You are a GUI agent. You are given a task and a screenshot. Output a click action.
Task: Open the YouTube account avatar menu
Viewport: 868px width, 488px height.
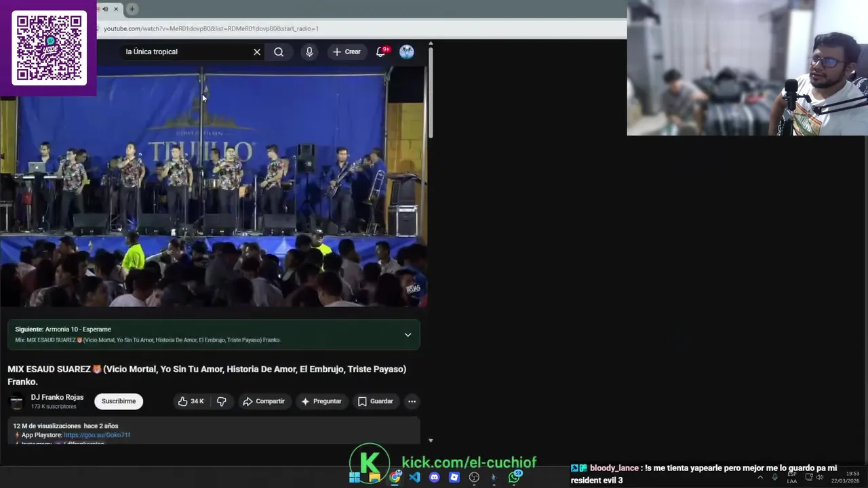pyautogui.click(x=407, y=52)
